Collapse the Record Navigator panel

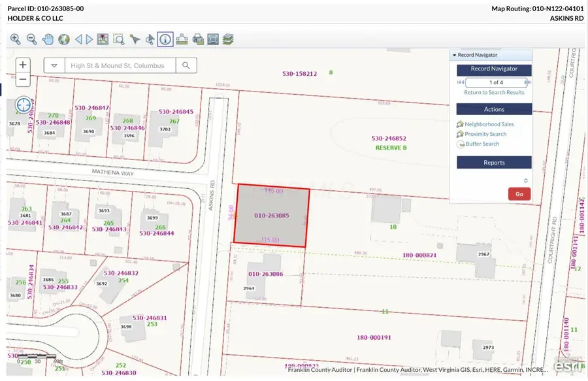pos(455,55)
